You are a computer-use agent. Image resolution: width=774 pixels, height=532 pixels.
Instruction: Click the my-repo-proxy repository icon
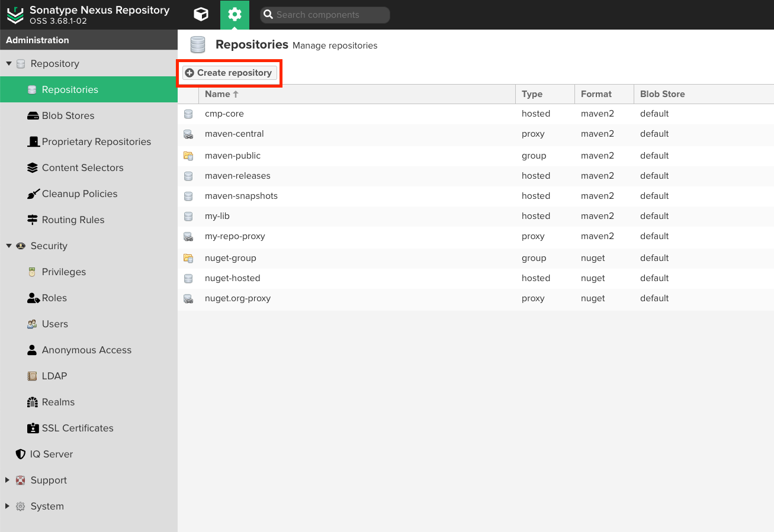(x=188, y=237)
